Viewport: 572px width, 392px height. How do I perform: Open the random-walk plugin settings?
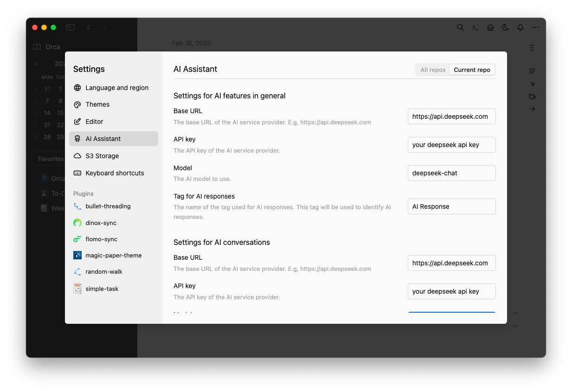tap(114, 271)
